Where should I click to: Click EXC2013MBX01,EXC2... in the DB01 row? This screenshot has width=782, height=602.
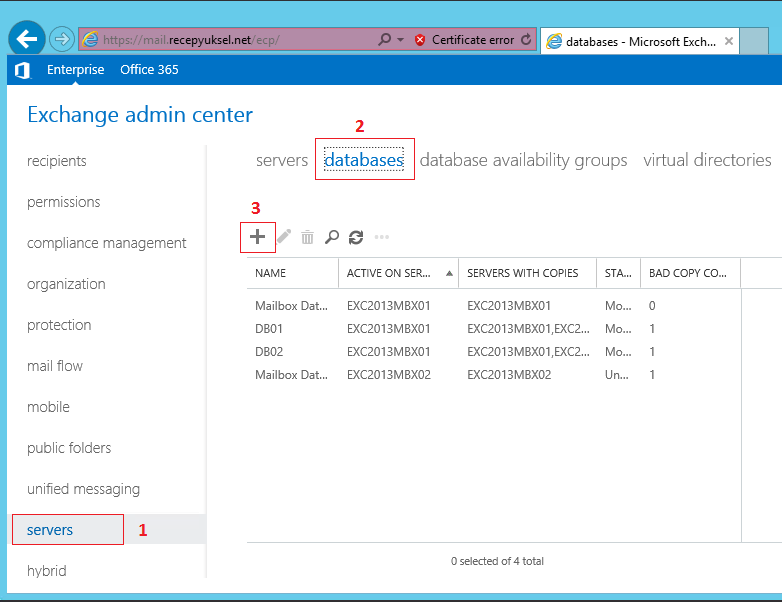pos(529,329)
